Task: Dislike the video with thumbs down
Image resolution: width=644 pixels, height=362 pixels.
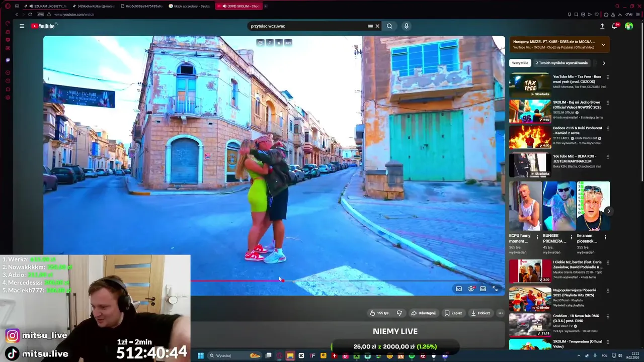Action: pyautogui.click(x=399, y=313)
